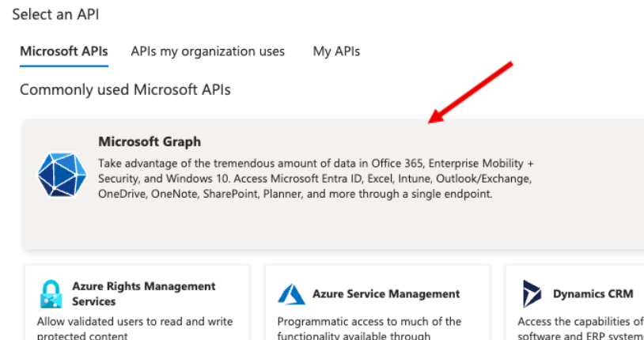This screenshot has height=340, width=644.
Task: Choose the Azure Service Management card title
Action: coord(386,294)
